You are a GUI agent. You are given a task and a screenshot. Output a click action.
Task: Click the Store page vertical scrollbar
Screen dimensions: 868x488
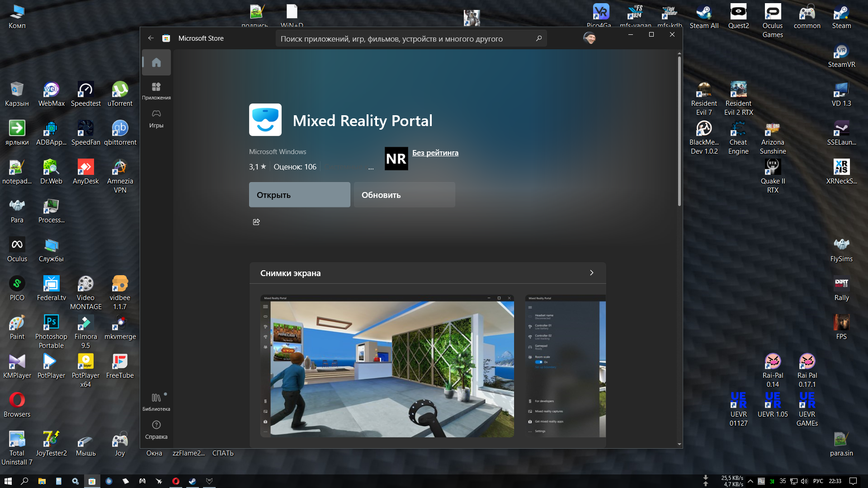point(679,131)
